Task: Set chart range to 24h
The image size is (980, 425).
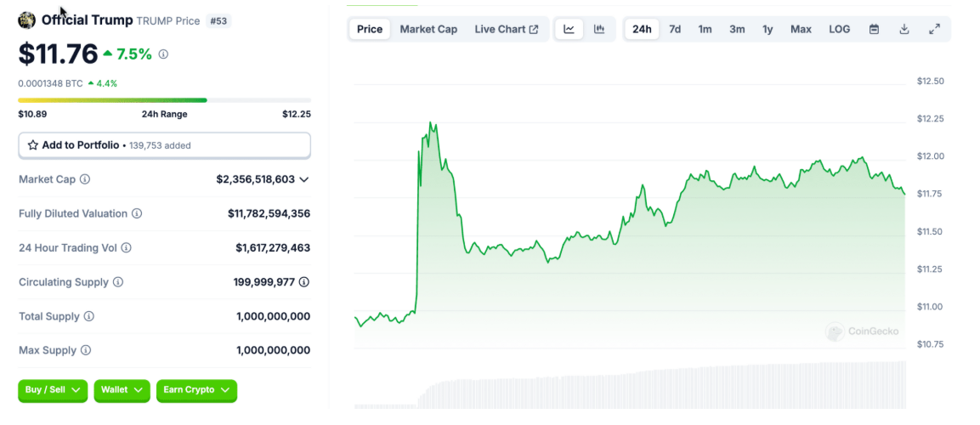Action: tap(642, 30)
